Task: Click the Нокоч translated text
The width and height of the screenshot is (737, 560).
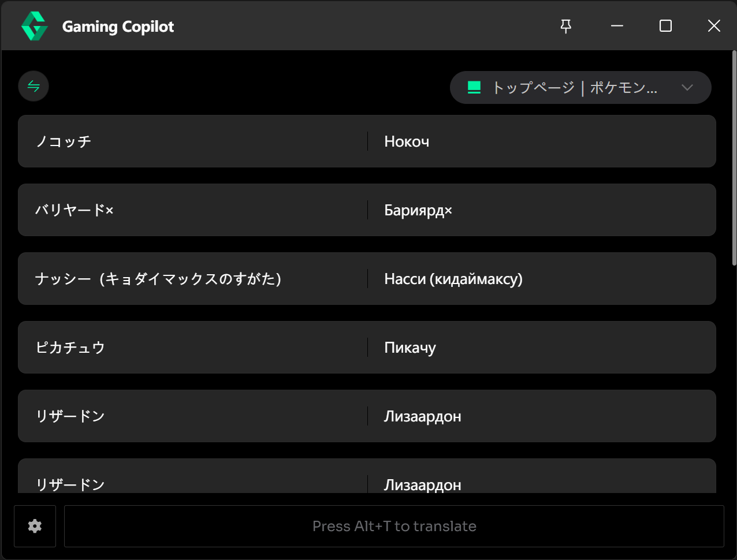Action: pos(407,141)
